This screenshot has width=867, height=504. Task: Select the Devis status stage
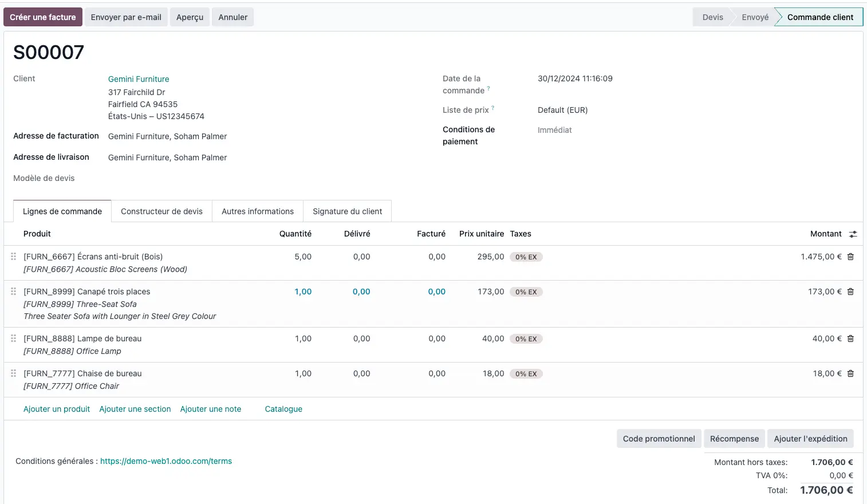pyautogui.click(x=712, y=17)
